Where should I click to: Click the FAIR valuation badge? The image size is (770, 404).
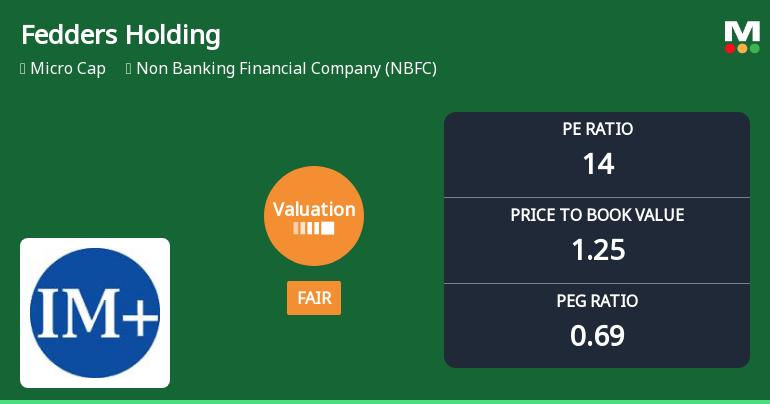point(314,298)
